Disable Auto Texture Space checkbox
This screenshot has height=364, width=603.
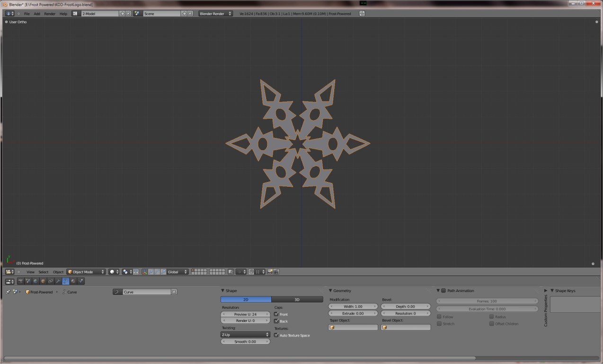[x=276, y=335]
